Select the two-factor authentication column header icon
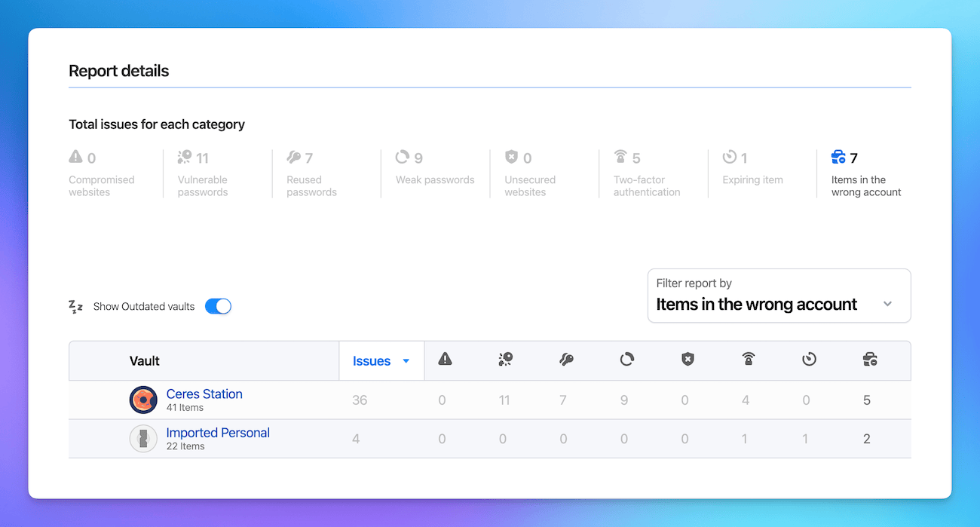Viewport: 980px width, 527px height. 749,360
